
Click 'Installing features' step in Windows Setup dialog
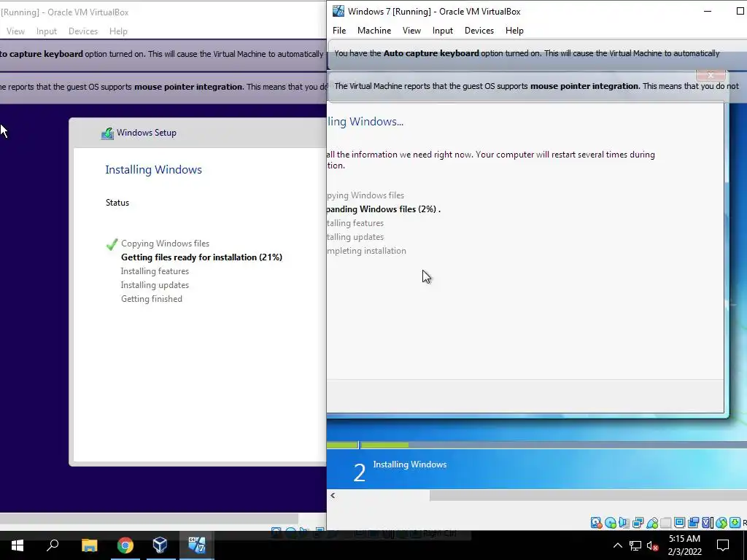(155, 271)
